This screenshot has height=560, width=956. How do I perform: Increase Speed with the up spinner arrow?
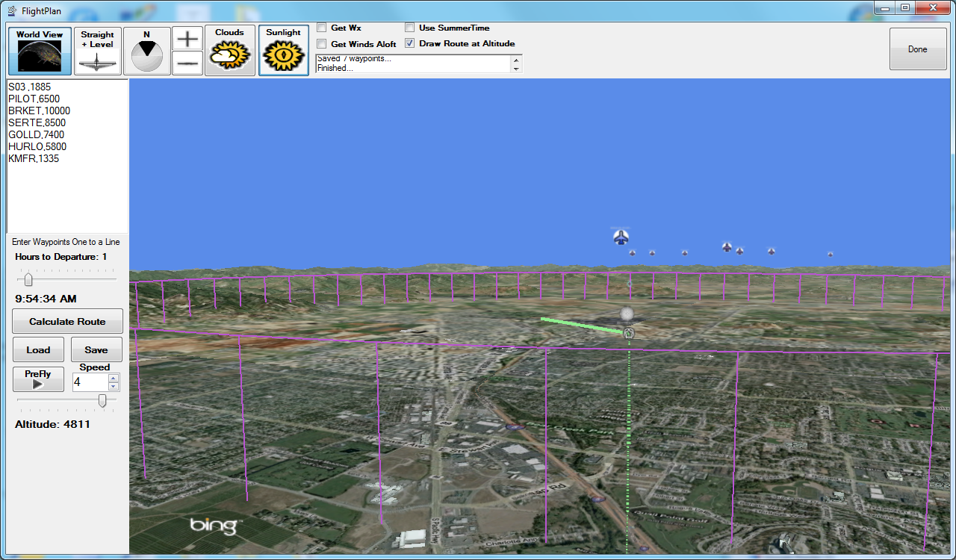coord(114,378)
